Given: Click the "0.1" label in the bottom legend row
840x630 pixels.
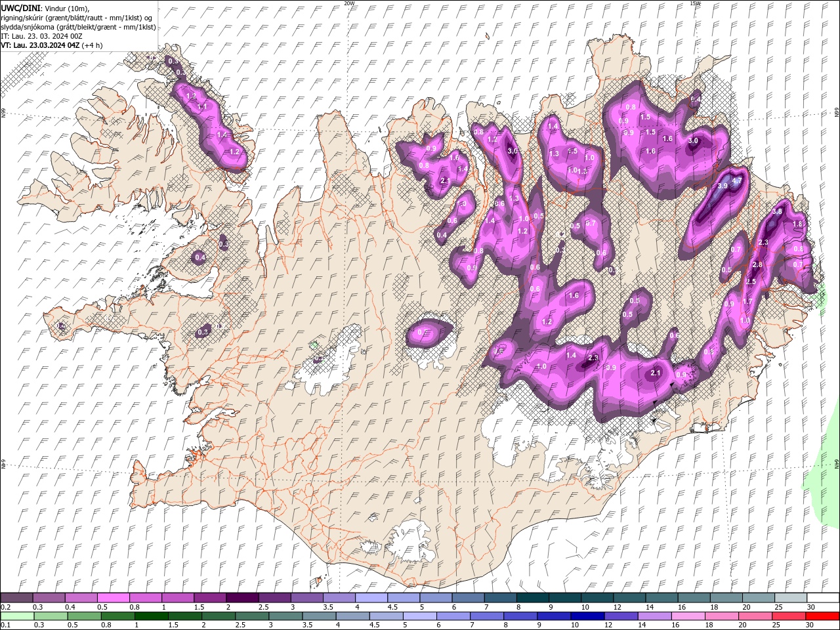Looking at the screenshot, I should tap(5, 625).
